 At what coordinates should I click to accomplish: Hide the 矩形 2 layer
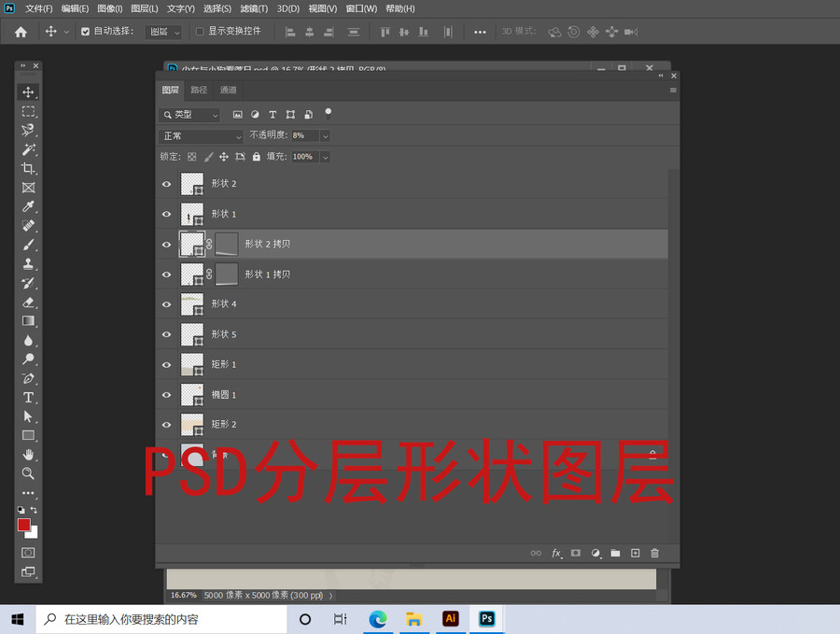167,425
